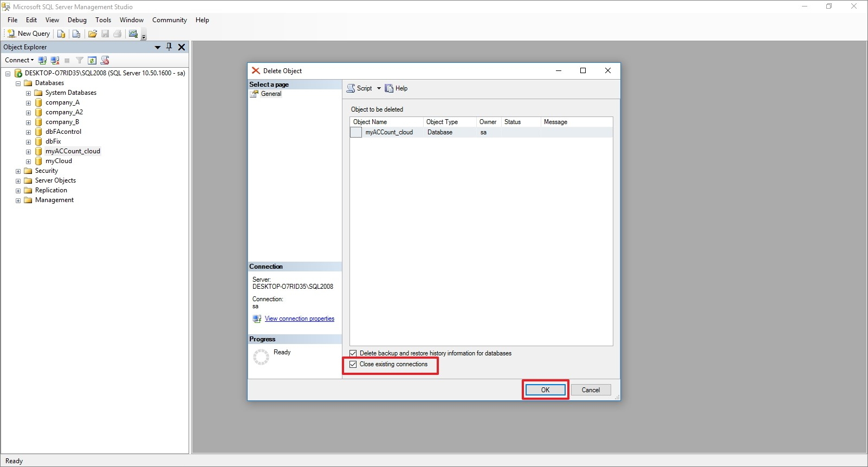Viewport: 868px width, 467px height.
Task: Open the Activity Monitor icon
Action: pyautogui.click(x=133, y=34)
